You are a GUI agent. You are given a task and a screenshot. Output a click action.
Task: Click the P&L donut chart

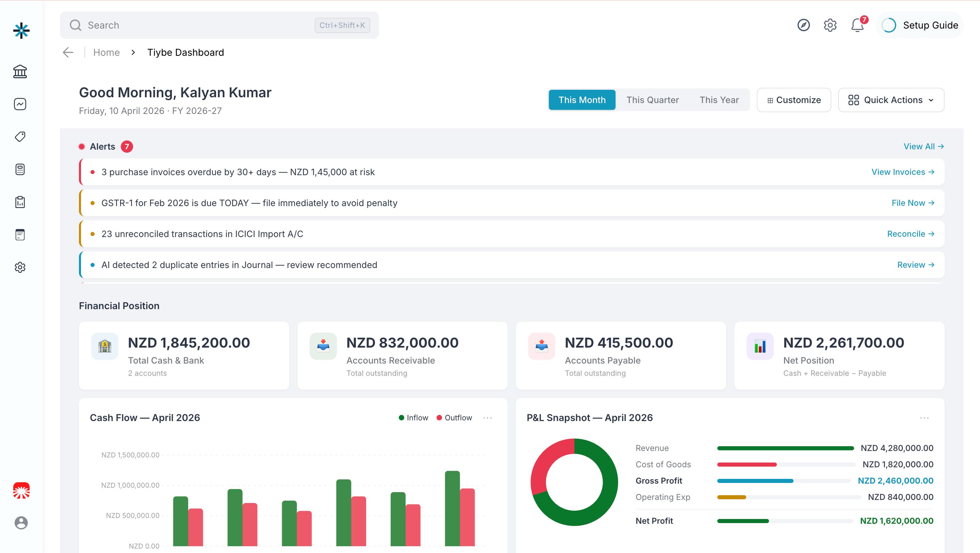[x=574, y=482]
